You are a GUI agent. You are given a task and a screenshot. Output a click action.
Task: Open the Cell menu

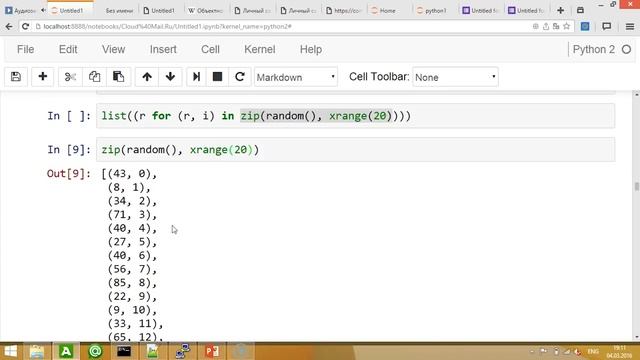tap(210, 49)
